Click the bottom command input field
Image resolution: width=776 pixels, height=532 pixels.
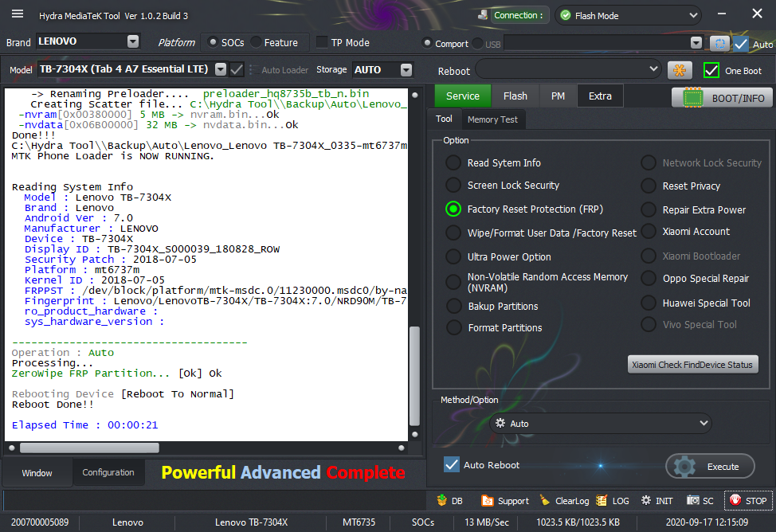(x=214, y=500)
